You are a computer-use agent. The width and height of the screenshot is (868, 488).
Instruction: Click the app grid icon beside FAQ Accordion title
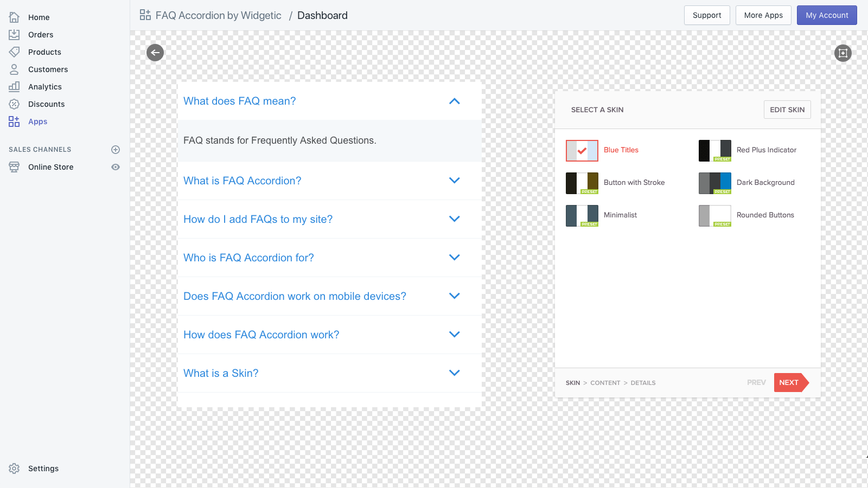pos(145,15)
